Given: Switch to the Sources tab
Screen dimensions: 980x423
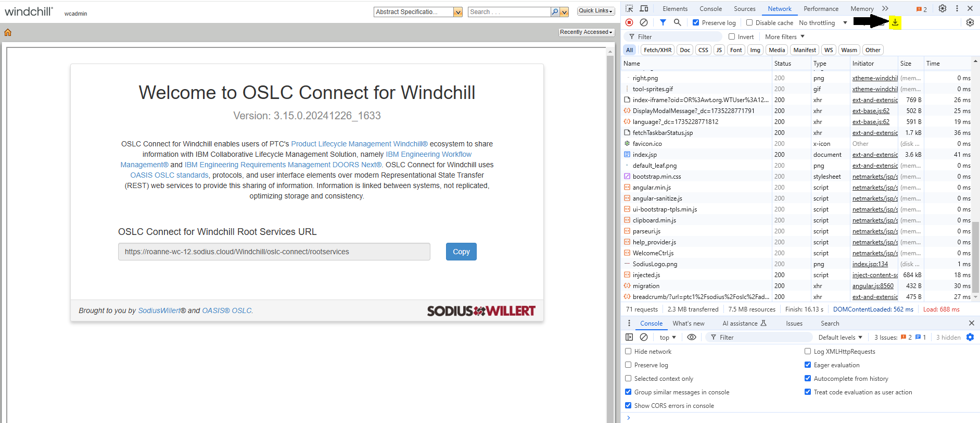Looking at the screenshot, I should pos(745,8).
